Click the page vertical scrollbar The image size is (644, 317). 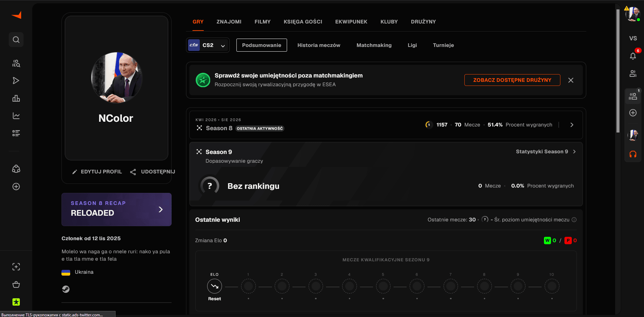(618, 70)
